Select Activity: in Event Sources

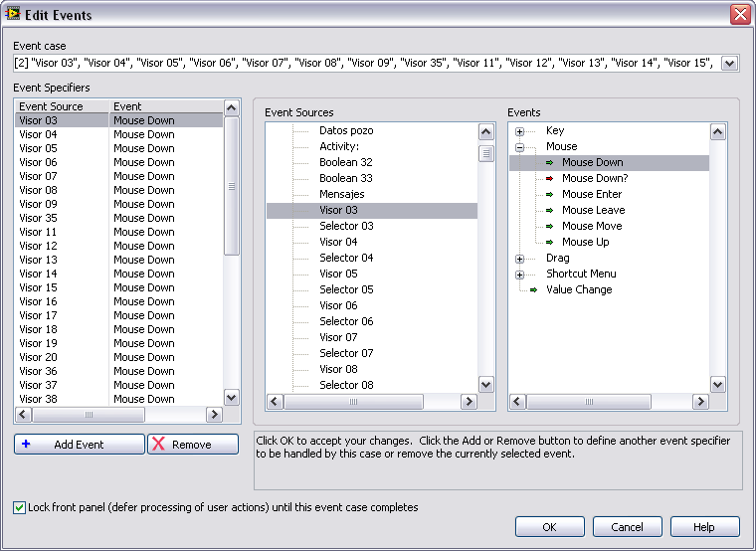pos(339,146)
